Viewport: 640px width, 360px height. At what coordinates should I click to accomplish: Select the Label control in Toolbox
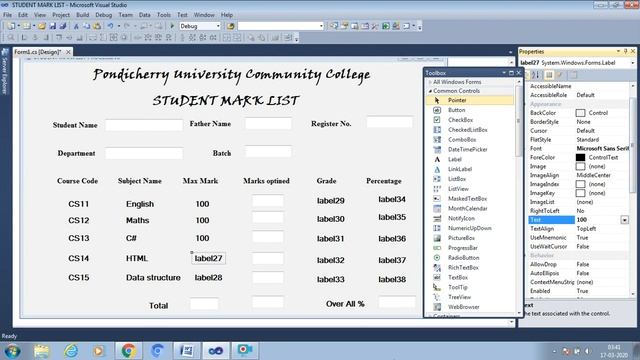pos(454,159)
